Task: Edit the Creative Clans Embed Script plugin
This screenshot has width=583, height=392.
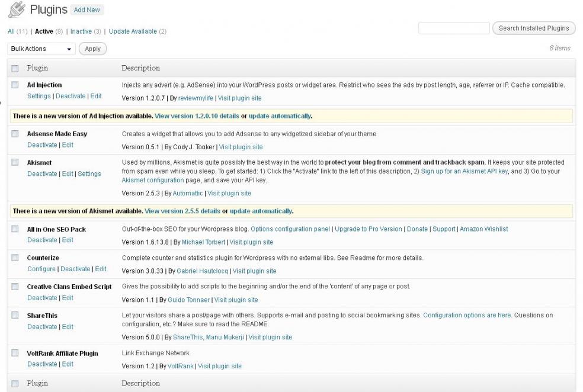Action: (x=68, y=298)
